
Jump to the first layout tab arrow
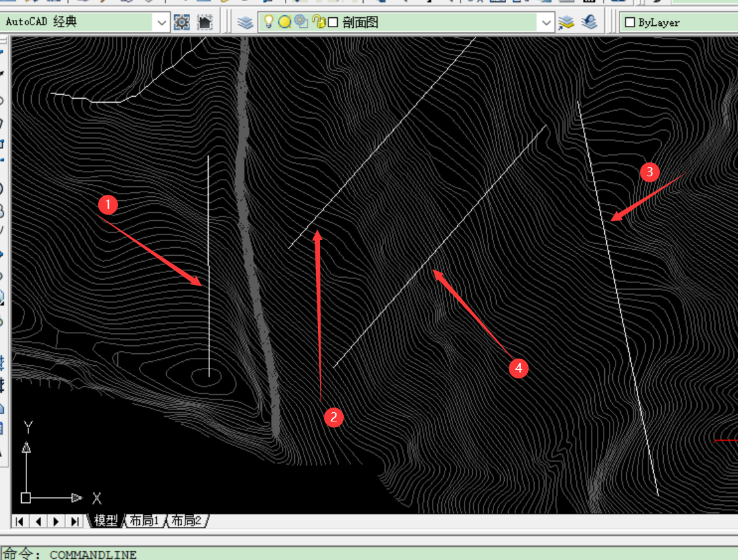tap(20, 521)
